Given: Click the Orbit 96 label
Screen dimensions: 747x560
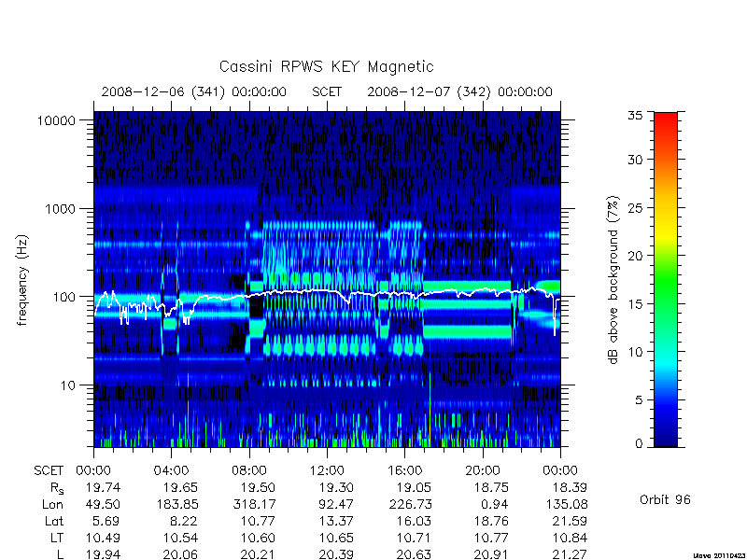Looking at the screenshot, I should tap(665, 499).
